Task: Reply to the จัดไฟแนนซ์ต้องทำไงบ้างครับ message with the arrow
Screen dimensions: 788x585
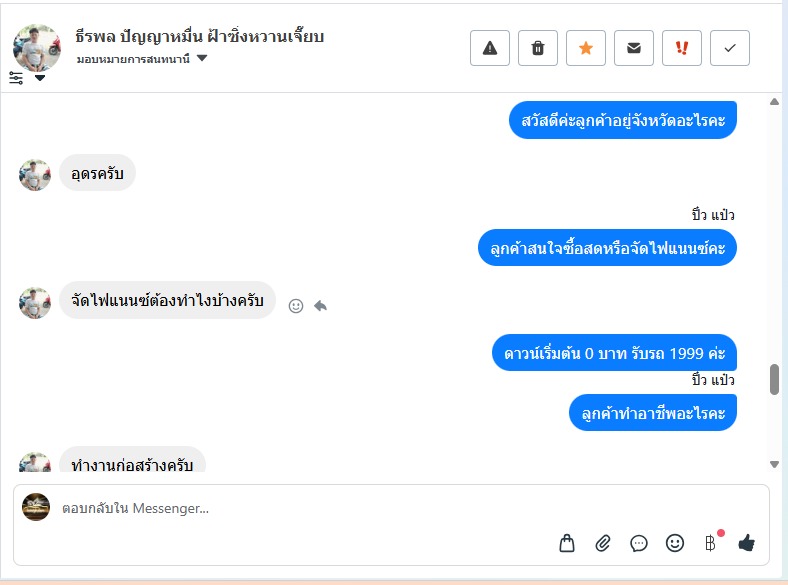Action: [320, 306]
